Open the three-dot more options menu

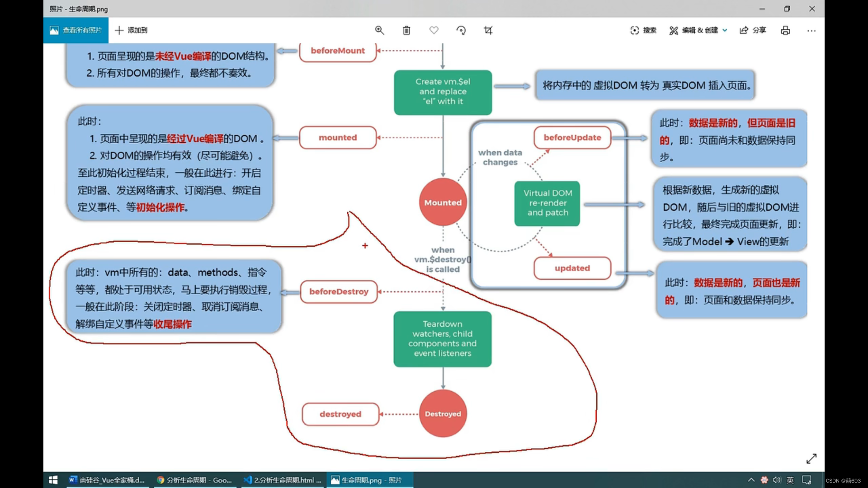point(811,31)
